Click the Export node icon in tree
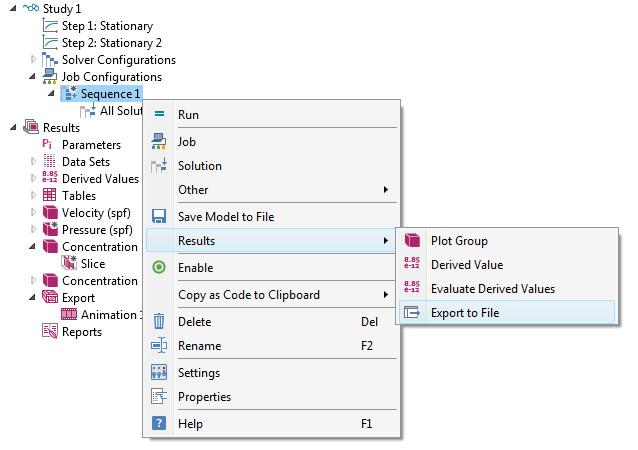Screen dimensions: 638x450 click(50, 297)
